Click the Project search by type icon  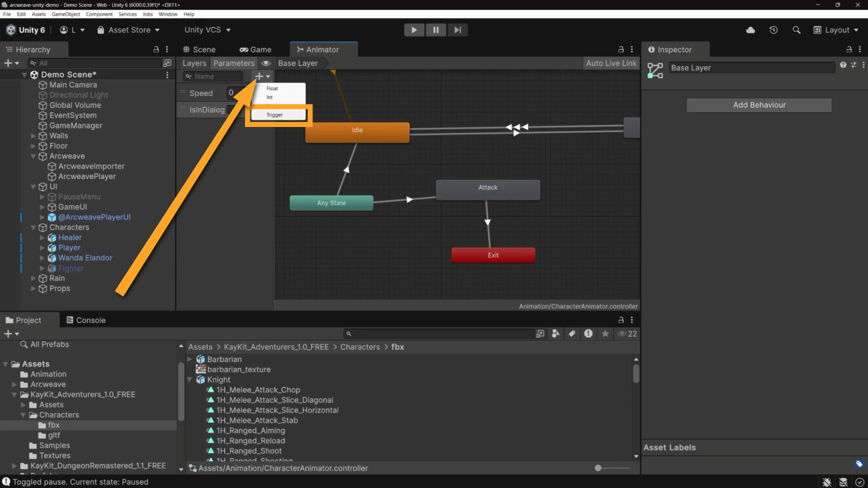(x=556, y=333)
